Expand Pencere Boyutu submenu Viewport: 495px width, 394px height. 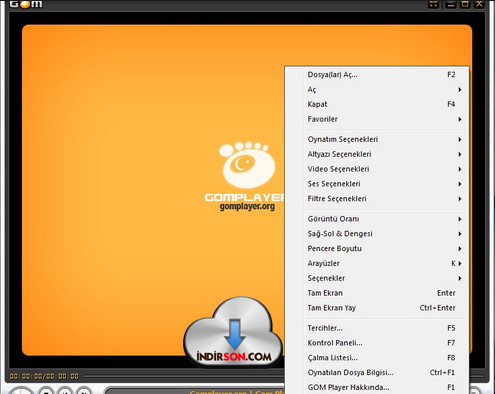coord(377,249)
